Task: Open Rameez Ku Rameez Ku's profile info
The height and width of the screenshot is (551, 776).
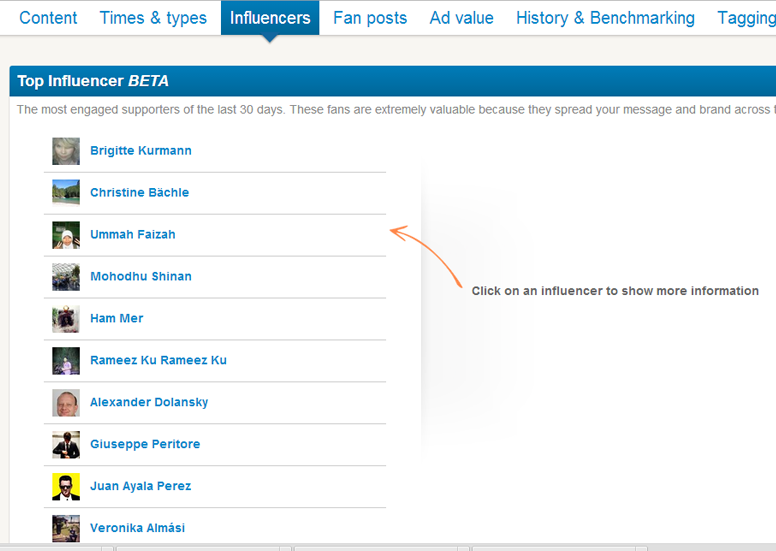Action: tap(158, 360)
